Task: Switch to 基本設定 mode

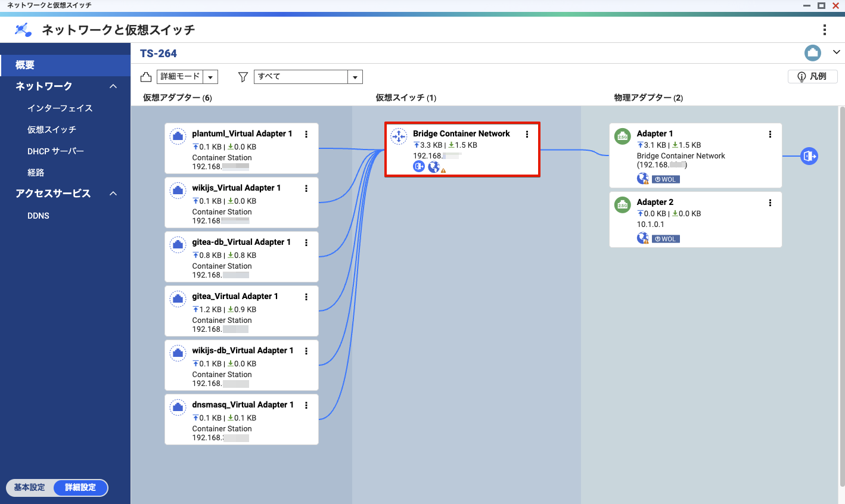Action: (x=30, y=487)
